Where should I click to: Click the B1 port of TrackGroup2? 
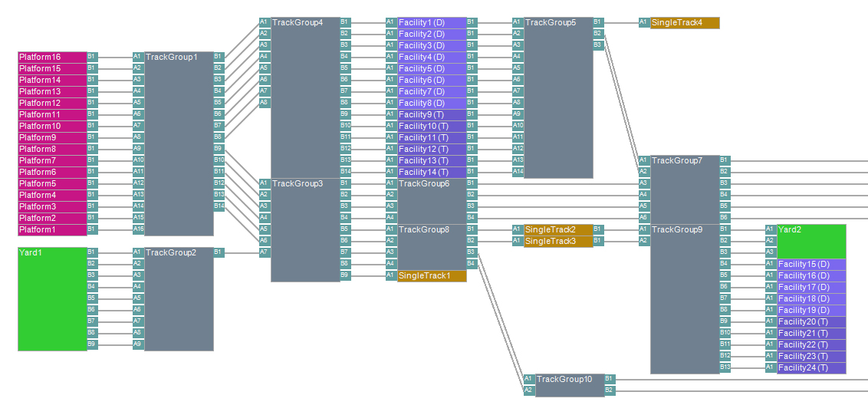click(x=219, y=252)
